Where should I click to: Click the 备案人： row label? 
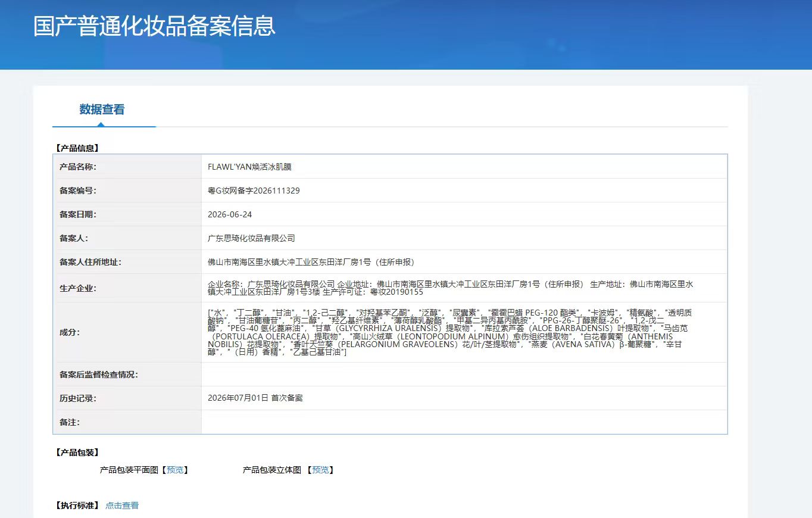(74, 238)
